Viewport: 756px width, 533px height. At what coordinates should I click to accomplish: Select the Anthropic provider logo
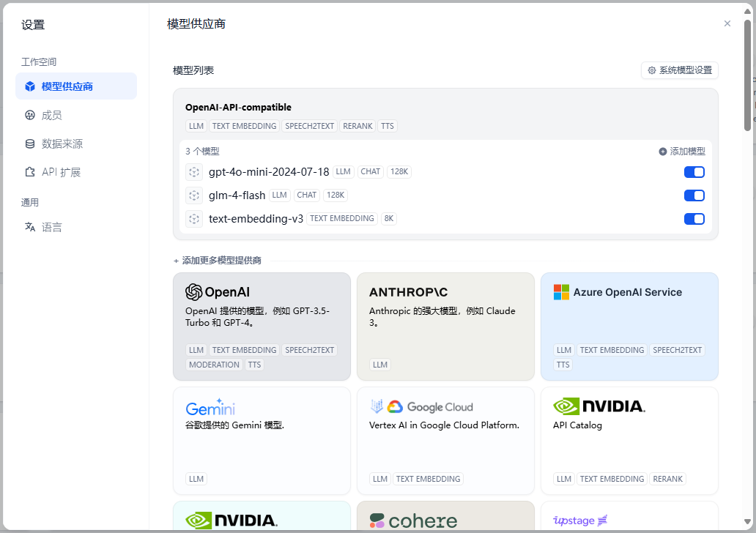coord(408,292)
